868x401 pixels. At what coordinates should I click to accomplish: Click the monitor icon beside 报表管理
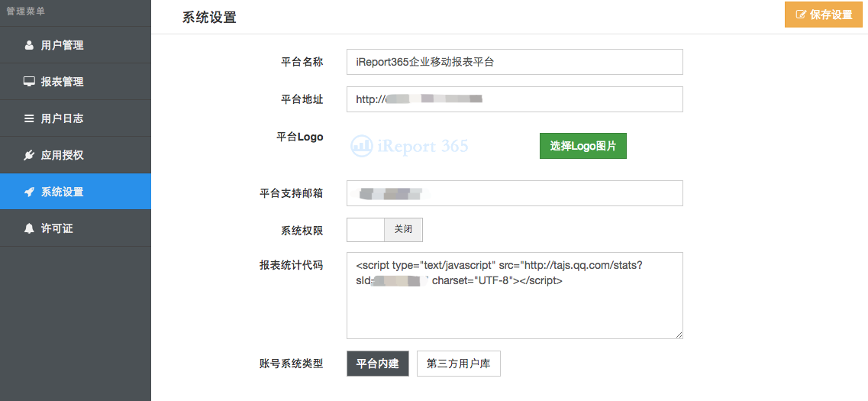[29, 82]
